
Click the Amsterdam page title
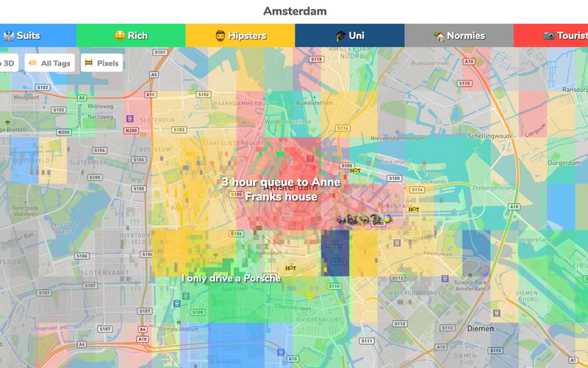[295, 11]
